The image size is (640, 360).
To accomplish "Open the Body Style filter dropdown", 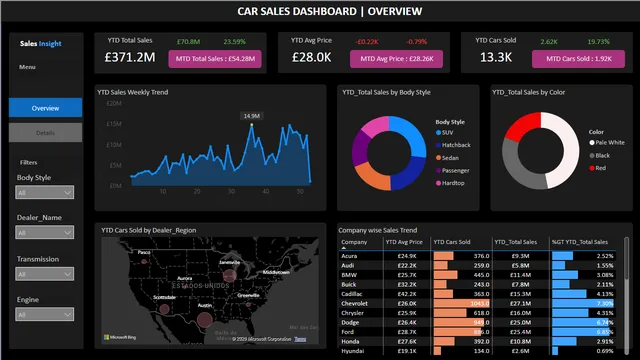I will [44, 192].
